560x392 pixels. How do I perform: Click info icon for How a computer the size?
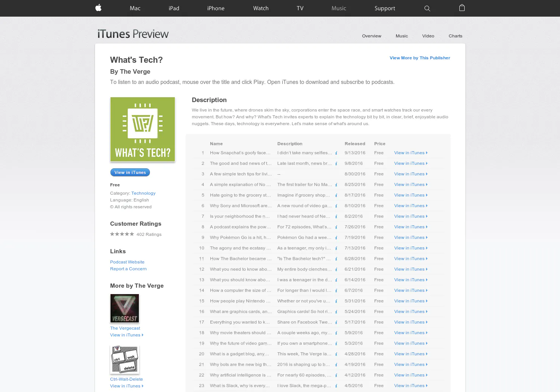click(x=336, y=291)
